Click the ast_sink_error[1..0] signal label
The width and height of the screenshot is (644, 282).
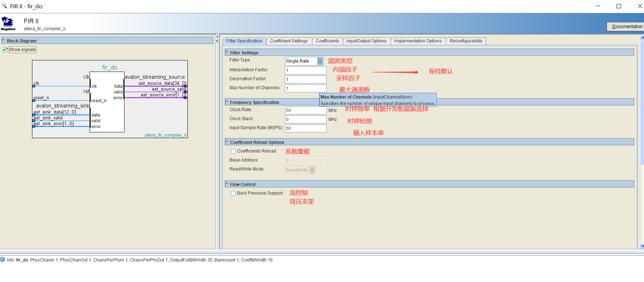[54, 124]
